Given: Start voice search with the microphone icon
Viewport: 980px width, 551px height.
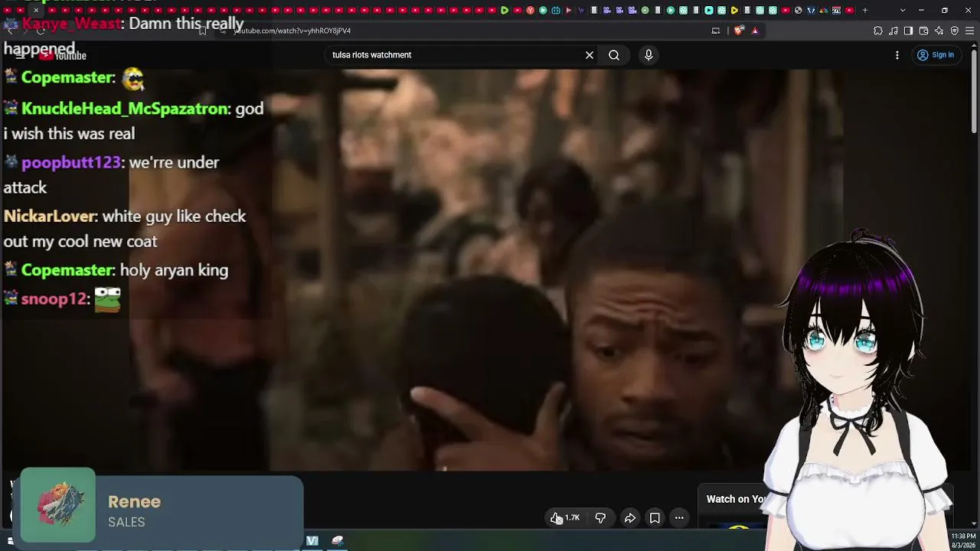Looking at the screenshot, I should pos(648,55).
